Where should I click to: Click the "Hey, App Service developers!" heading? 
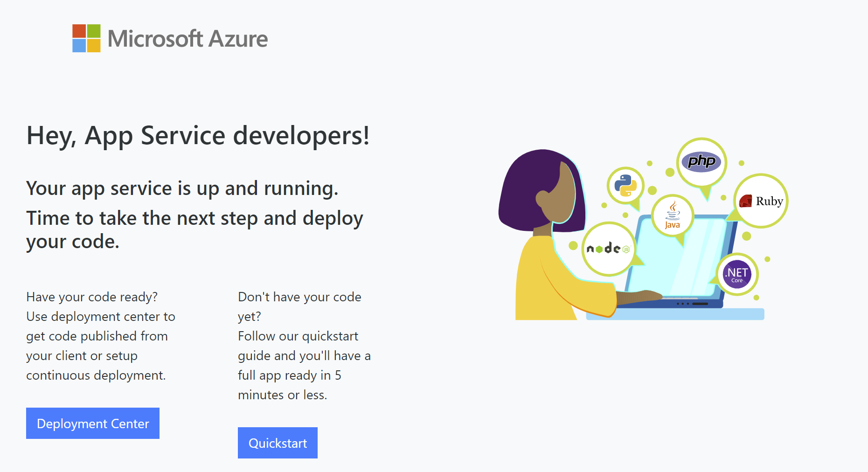coord(198,136)
